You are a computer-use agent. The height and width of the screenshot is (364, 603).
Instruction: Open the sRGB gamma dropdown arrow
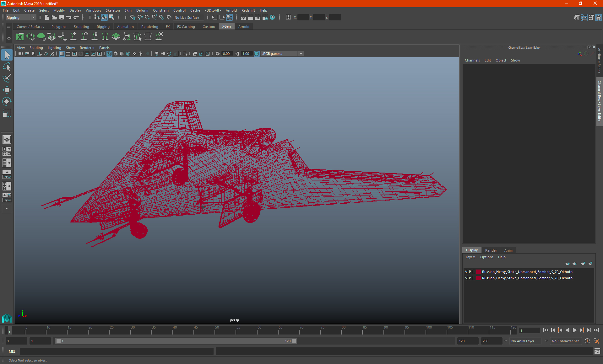(301, 54)
